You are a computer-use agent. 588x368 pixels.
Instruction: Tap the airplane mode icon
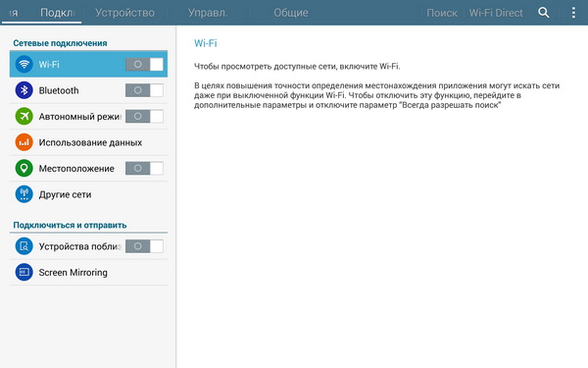coord(24,117)
